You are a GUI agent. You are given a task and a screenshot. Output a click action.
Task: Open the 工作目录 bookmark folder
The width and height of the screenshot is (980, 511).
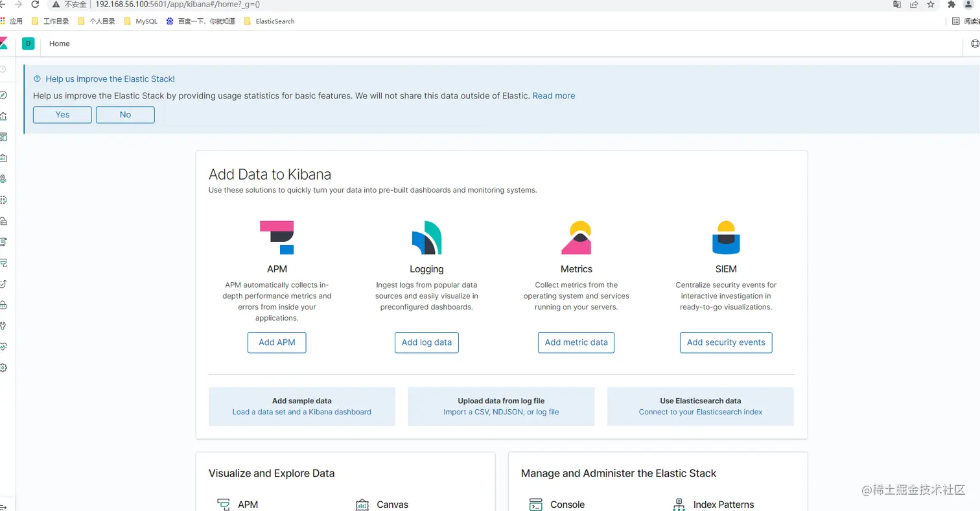[50, 21]
